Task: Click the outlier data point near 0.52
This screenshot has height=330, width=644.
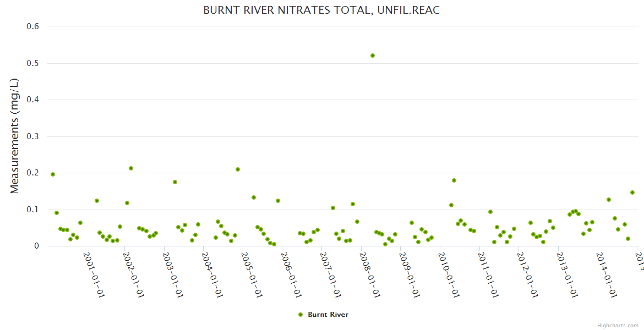Action: tap(373, 56)
